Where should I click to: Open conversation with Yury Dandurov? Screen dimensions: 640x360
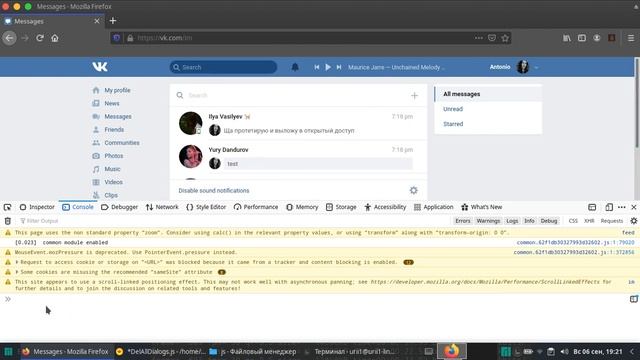[298, 156]
